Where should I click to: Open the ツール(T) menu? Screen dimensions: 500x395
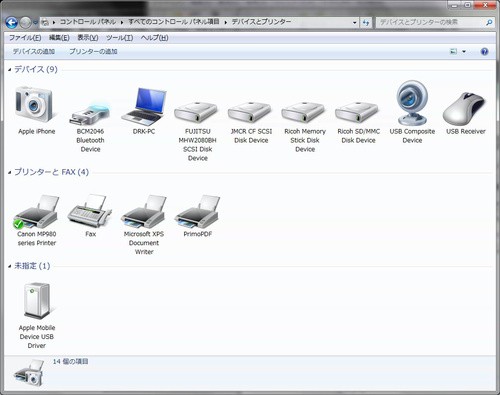click(x=119, y=38)
